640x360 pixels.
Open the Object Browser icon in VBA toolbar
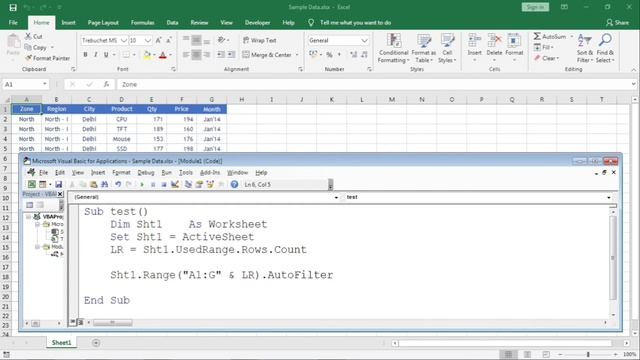point(210,184)
